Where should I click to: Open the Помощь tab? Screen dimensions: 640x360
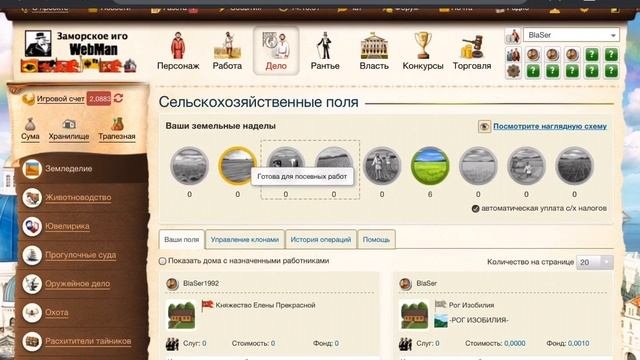(376, 240)
